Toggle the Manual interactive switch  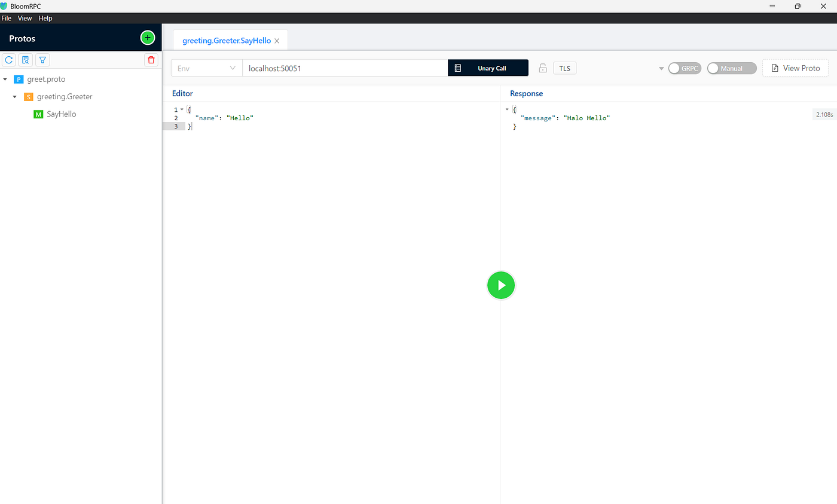732,68
